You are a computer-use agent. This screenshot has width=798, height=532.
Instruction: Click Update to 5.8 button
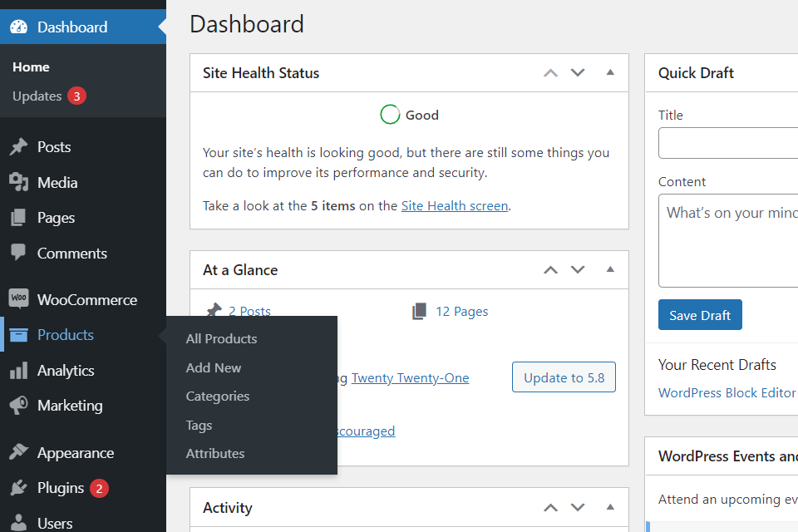click(x=564, y=377)
